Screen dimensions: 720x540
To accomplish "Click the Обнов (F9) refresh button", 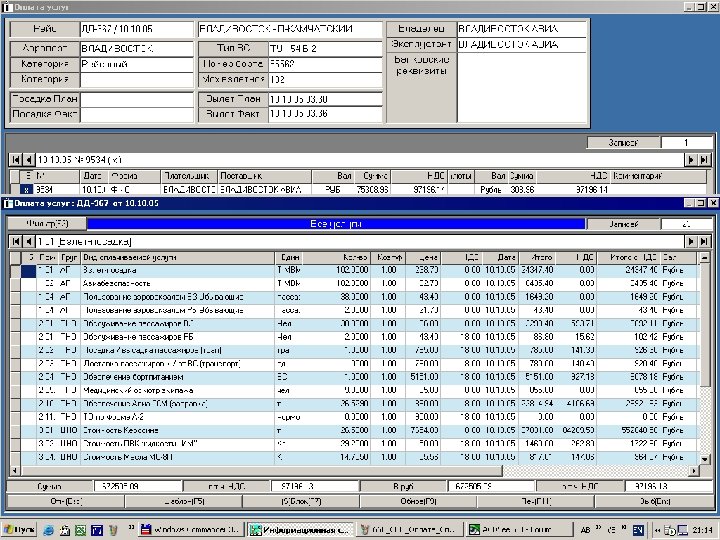I will (419, 501).
